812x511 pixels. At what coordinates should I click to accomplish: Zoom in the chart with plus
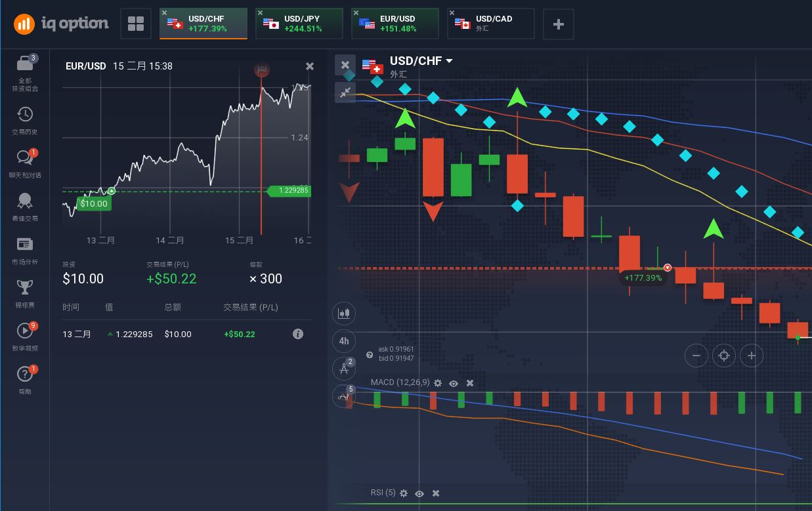[752, 356]
